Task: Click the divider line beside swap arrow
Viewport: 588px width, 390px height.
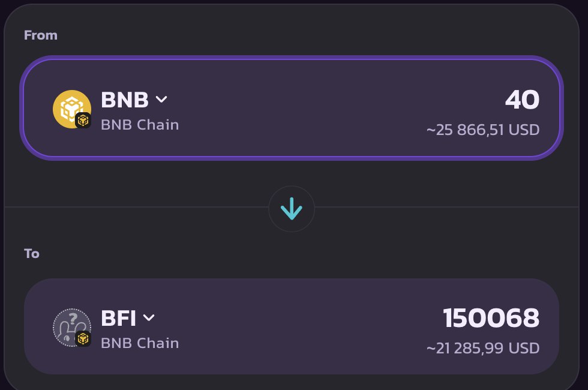Action: click(137, 206)
